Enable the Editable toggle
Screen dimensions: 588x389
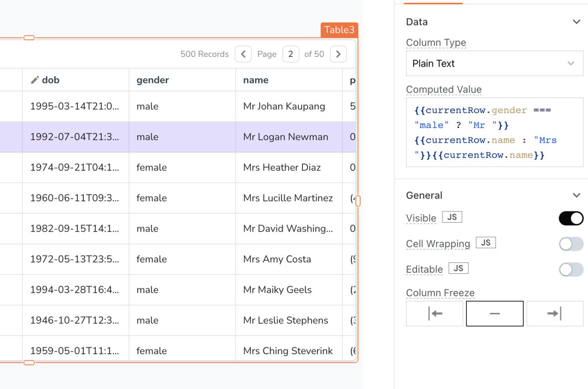pyautogui.click(x=571, y=269)
